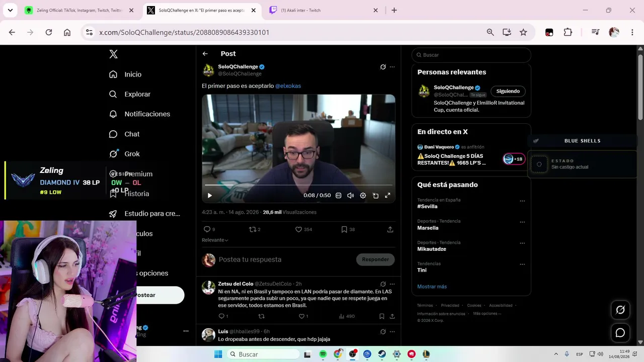Open the Explorar search page icon
Viewport: 644px width, 362px height.
tap(113, 94)
